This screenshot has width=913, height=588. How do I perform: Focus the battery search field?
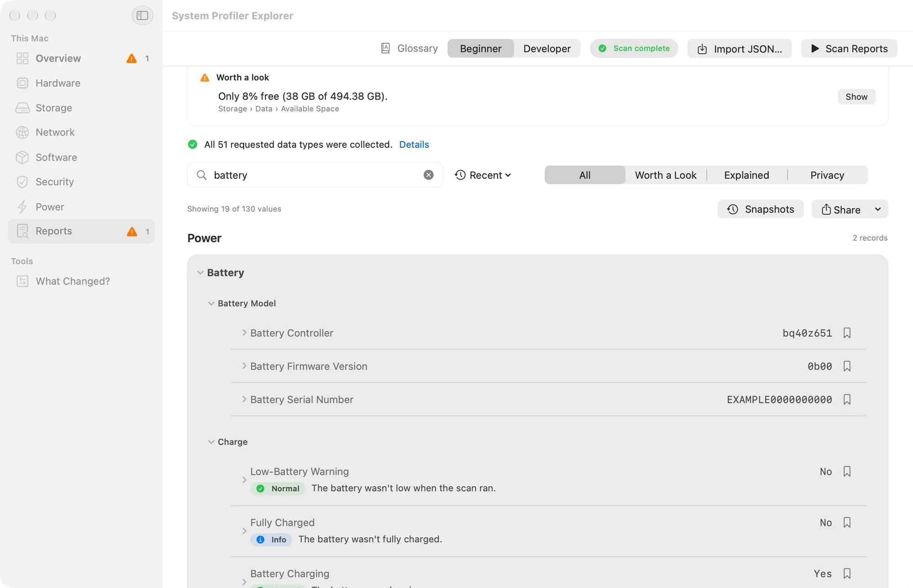click(x=315, y=175)
